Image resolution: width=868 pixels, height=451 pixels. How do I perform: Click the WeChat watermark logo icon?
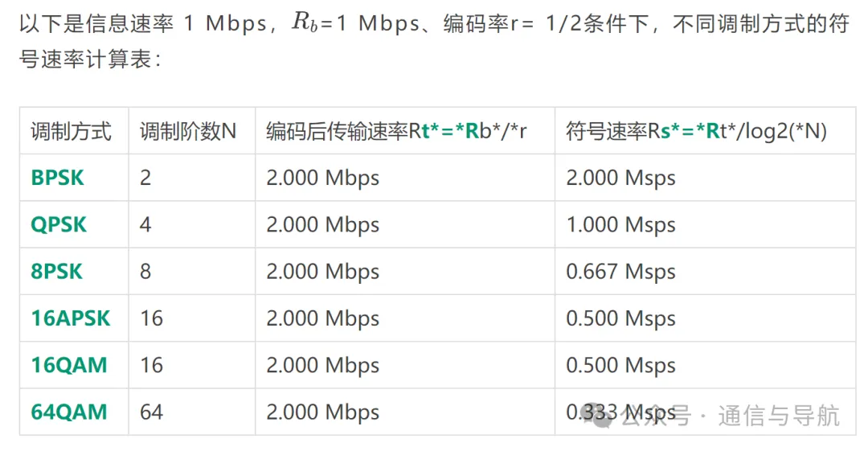[600, 416]
